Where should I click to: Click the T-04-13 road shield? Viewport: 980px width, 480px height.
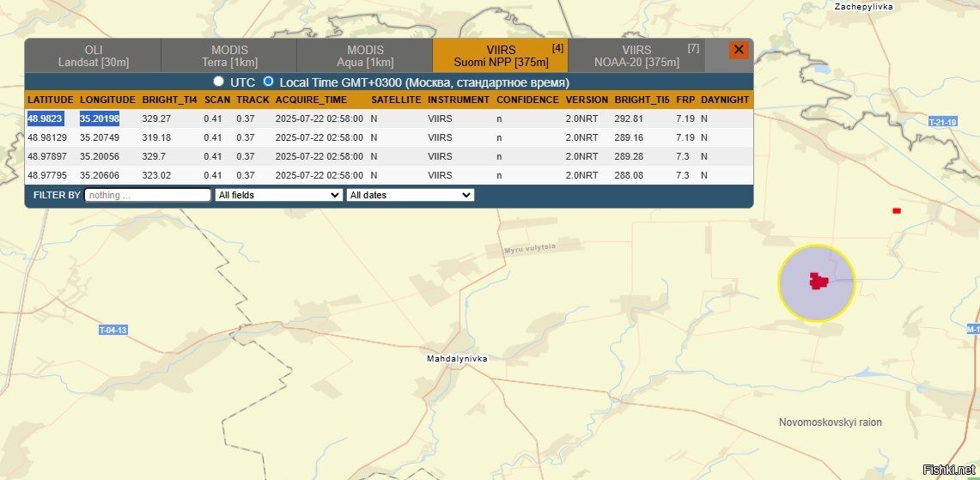coord(113,330)
